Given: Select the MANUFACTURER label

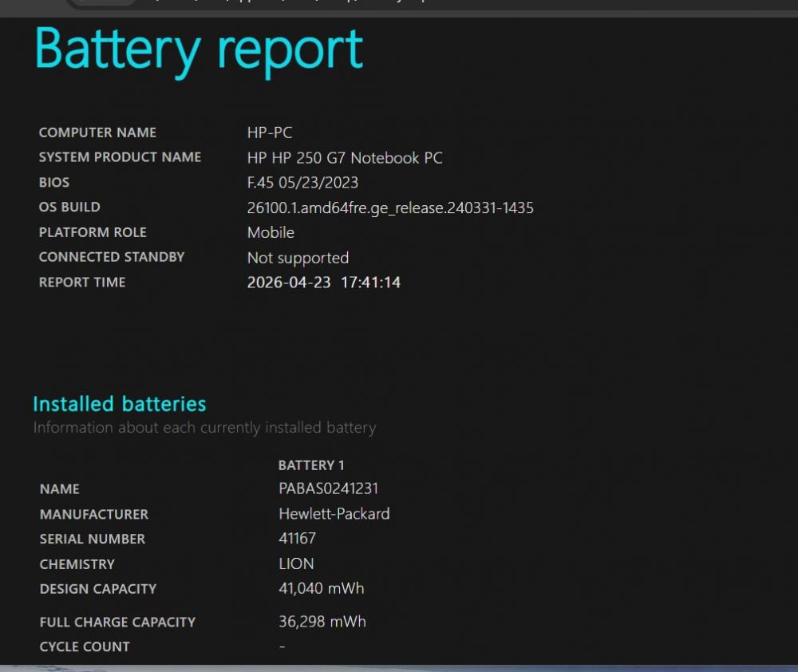Looking at the screenshot, I should coord(94,514).
